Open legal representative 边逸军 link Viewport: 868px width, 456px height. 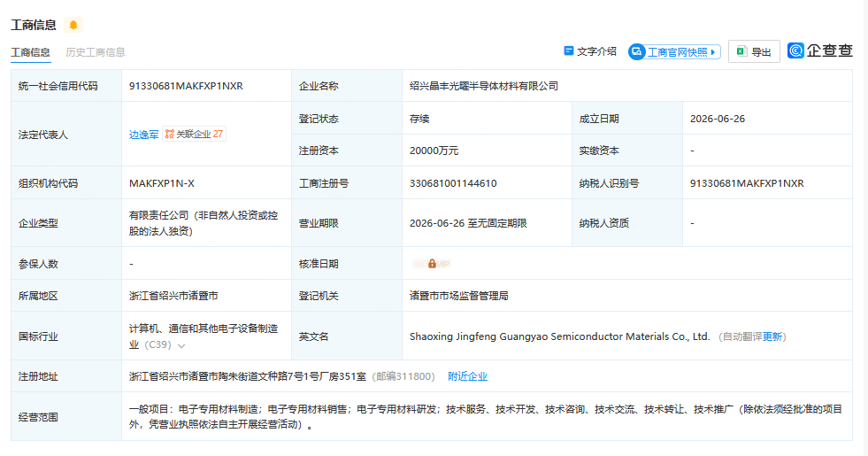(x=144, y=134)
